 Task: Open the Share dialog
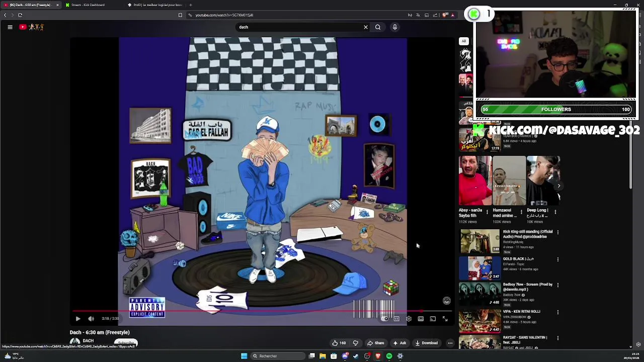tap(375, 343)
